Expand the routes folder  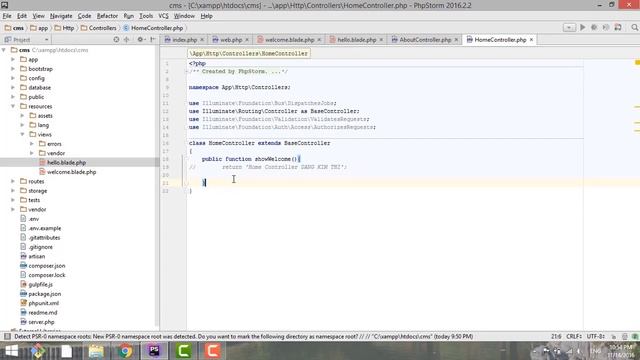tap(13, 181)
